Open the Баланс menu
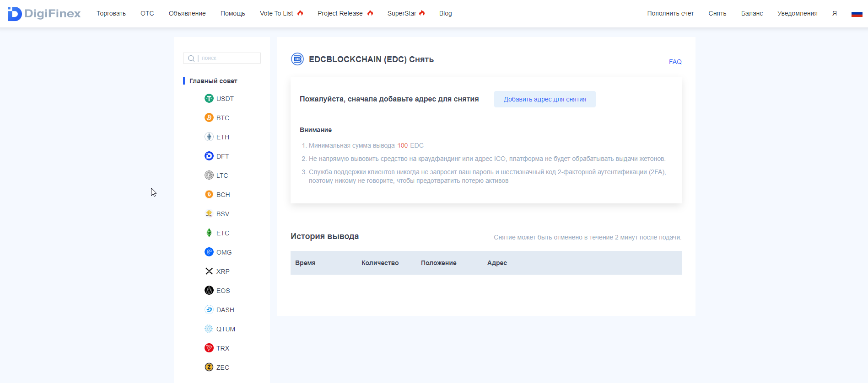 (752, 13)
